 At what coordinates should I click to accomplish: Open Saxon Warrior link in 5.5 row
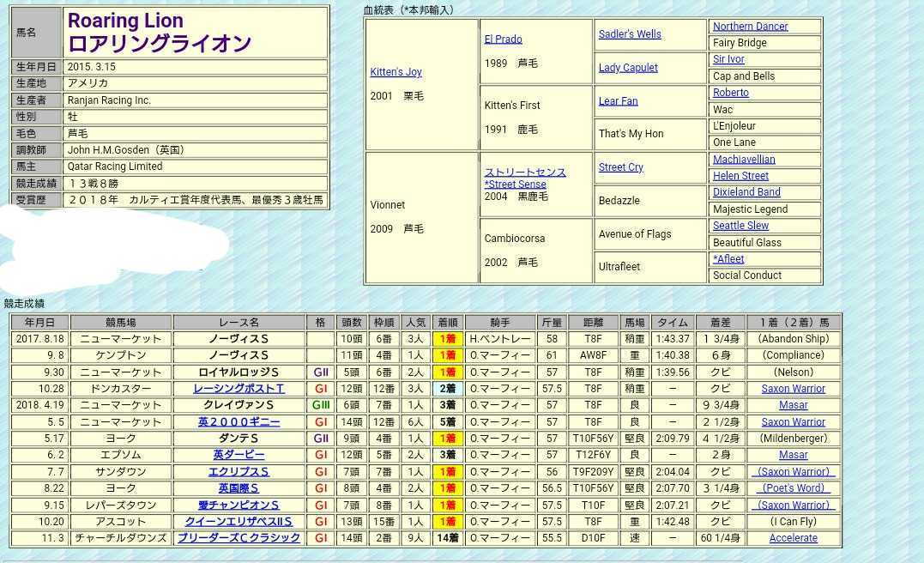click(x=794, y=422)
